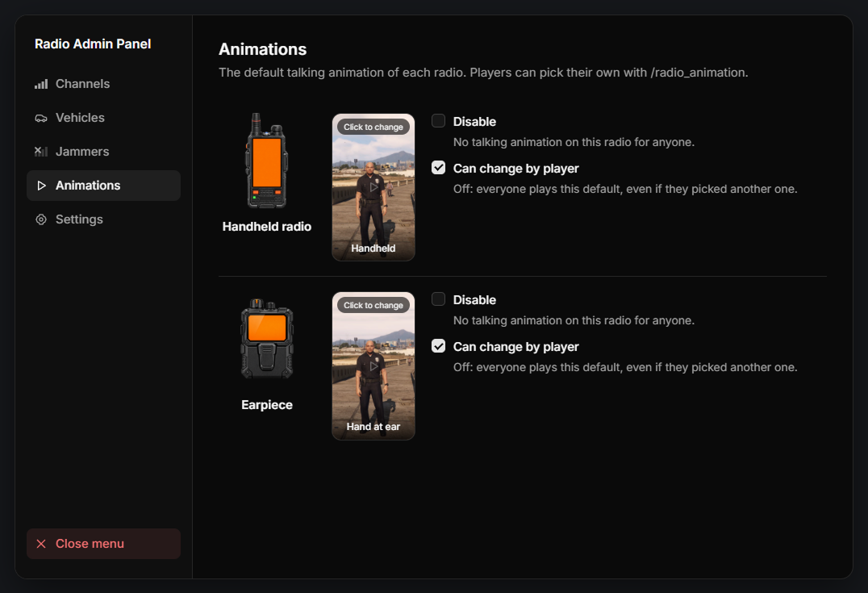The width and height of the screenshot is (868, 593).
Task: Click the 'Animations' page heading
Action: [262, 49]
